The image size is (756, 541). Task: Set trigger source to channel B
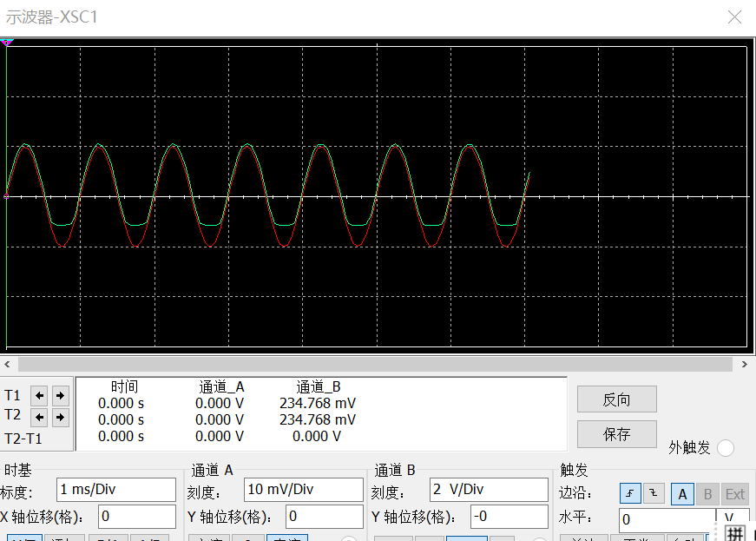[707, 494]
